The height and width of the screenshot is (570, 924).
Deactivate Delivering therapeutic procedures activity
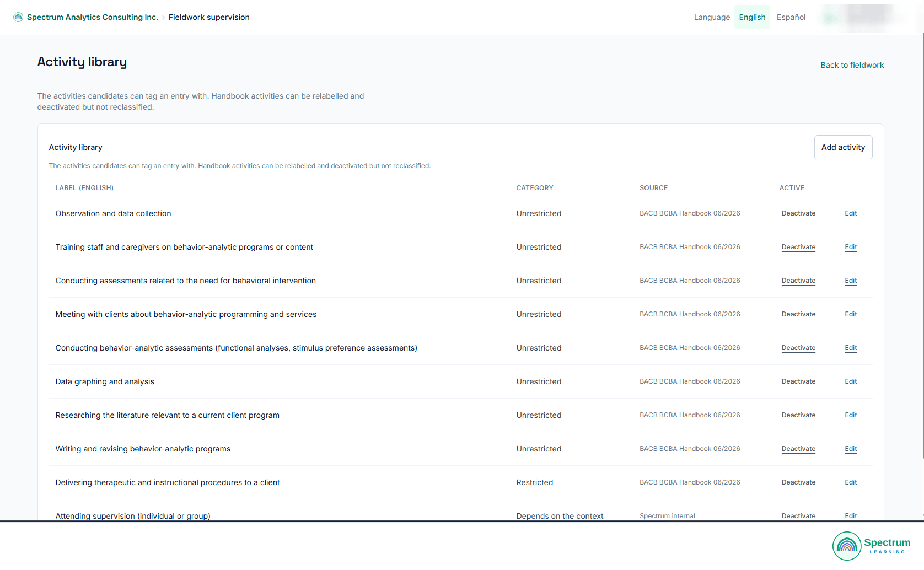798,482
